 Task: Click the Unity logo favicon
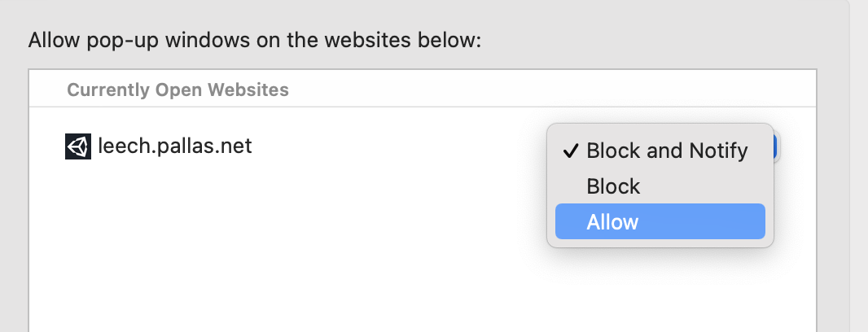tap(78, 146)
